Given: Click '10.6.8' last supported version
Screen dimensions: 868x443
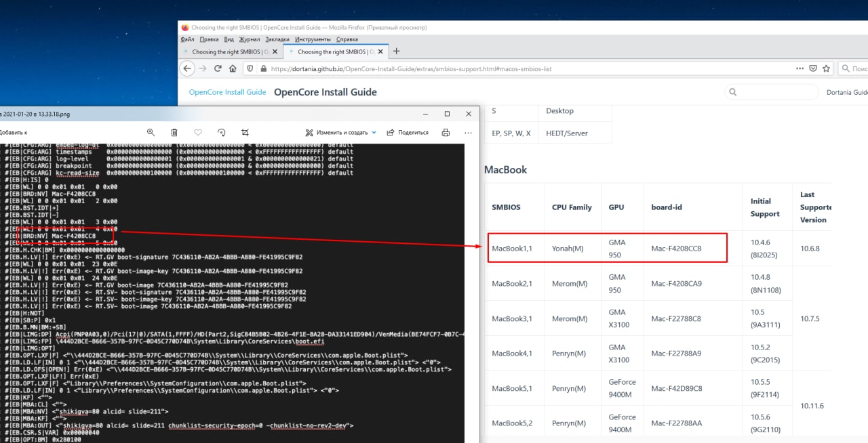Looking at the screenshot, I should click(x=810, y=249).
